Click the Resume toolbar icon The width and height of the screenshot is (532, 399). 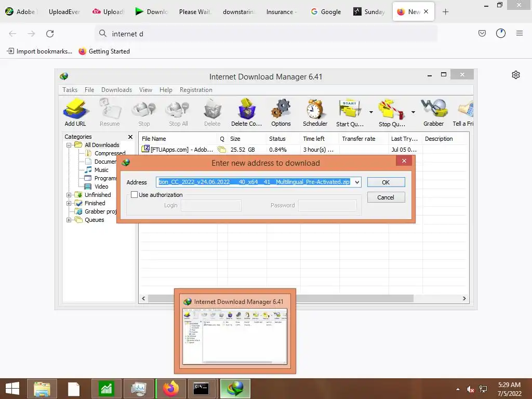[x=110, y=113]
